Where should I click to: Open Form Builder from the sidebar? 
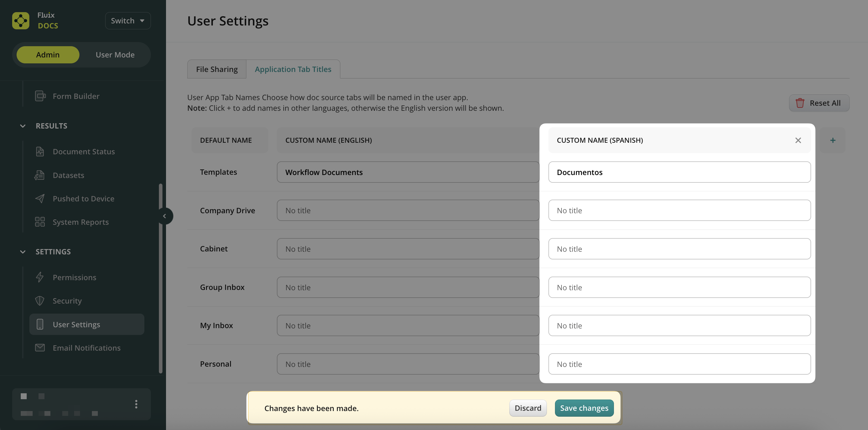point(76,96)
